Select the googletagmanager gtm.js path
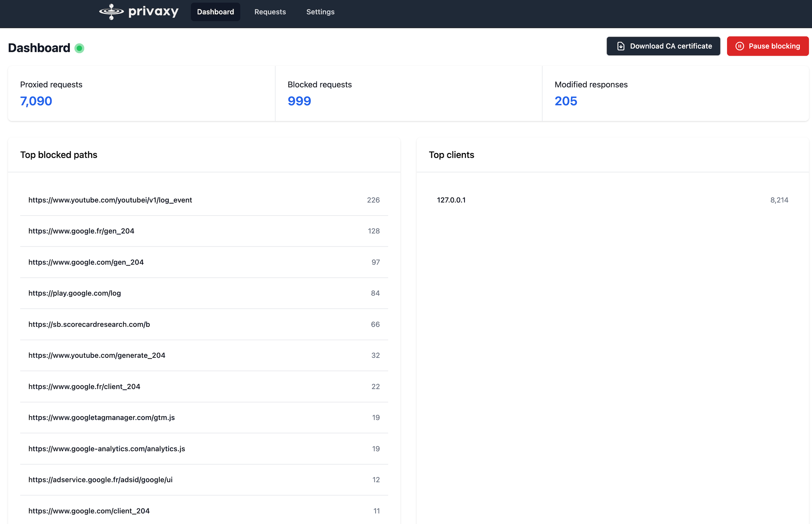This screenshot has height=524, width=812. pyautogui.click(x=101, y=418)
